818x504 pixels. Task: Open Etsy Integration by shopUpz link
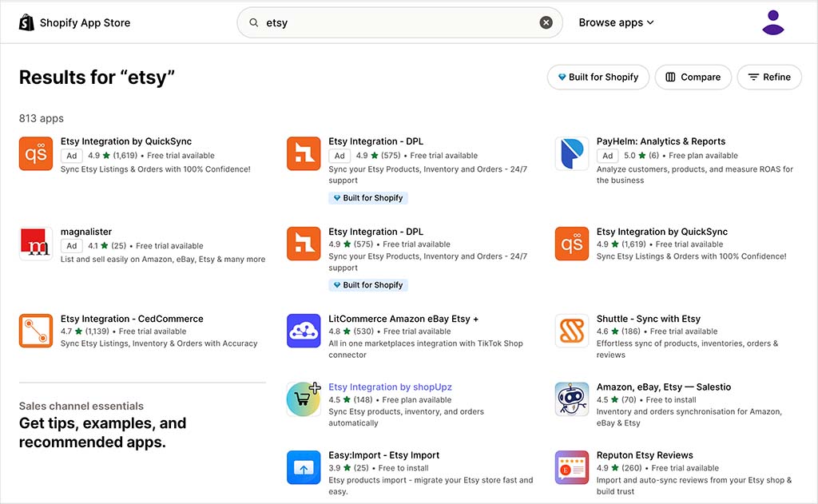click(x=390, y=387)
